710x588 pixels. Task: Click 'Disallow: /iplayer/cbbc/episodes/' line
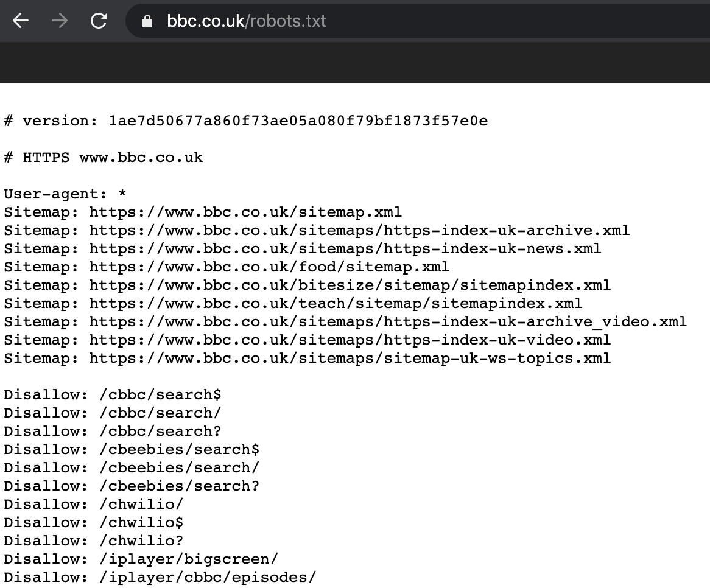coord(160,578)
